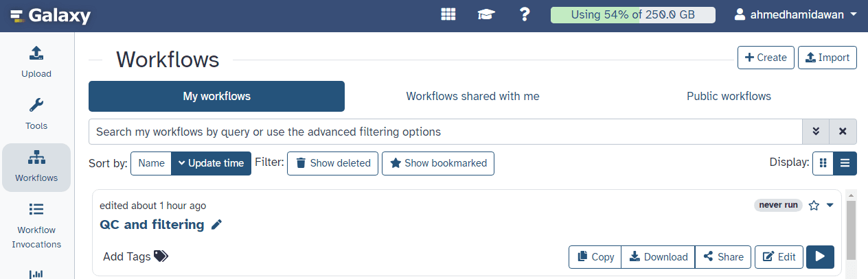
Task: Run the QC and filtering workflow
Action: click(x=820, y=256)
